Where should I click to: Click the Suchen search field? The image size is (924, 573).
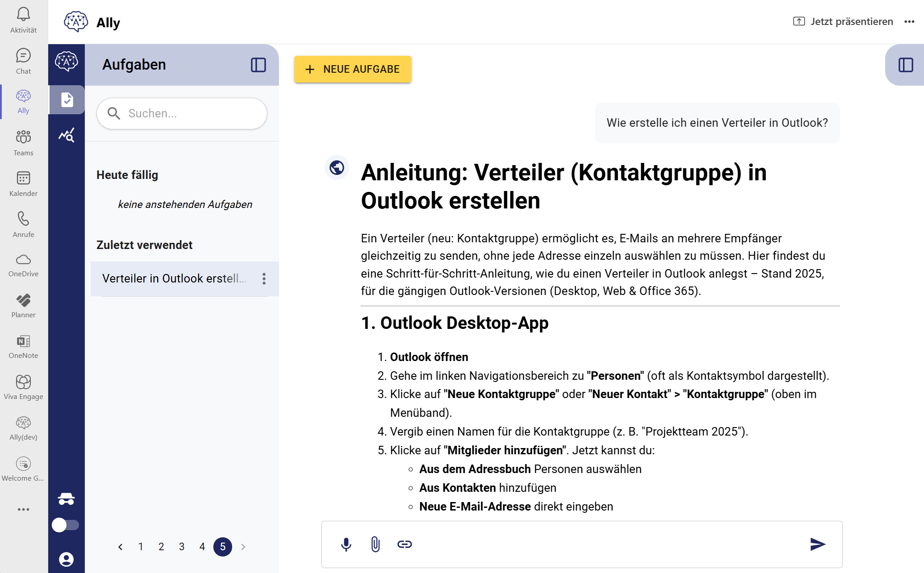coord(182,113)
